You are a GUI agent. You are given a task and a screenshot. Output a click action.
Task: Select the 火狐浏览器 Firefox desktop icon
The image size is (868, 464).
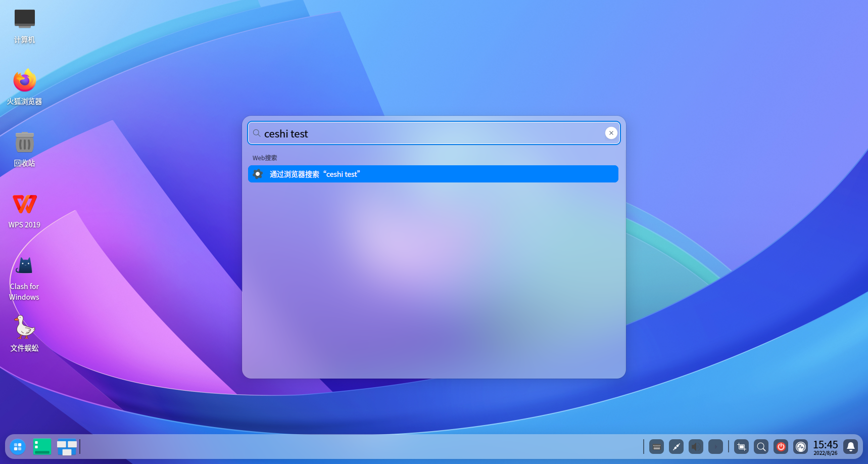pyautogui.click(x=24, y=87)
